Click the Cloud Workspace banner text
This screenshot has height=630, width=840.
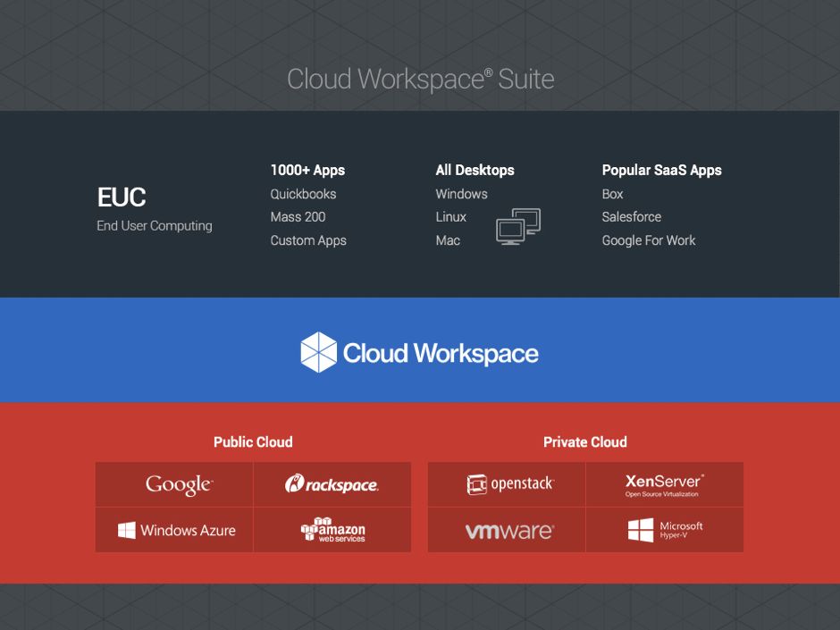pyautogui.click(x=441, y=354)
